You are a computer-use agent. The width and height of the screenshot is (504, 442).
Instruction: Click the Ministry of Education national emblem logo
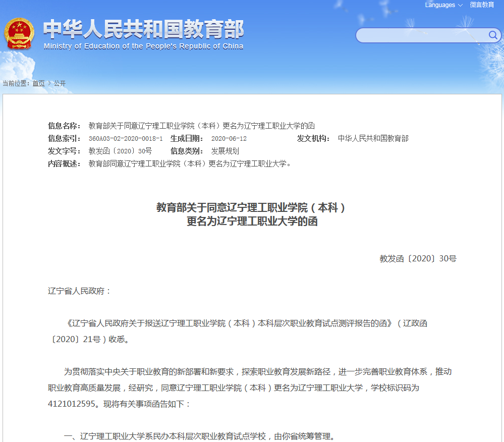20,34
